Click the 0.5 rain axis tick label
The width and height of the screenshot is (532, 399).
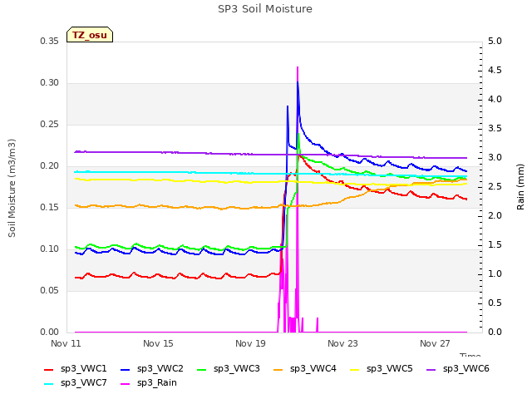click(495, 303)
